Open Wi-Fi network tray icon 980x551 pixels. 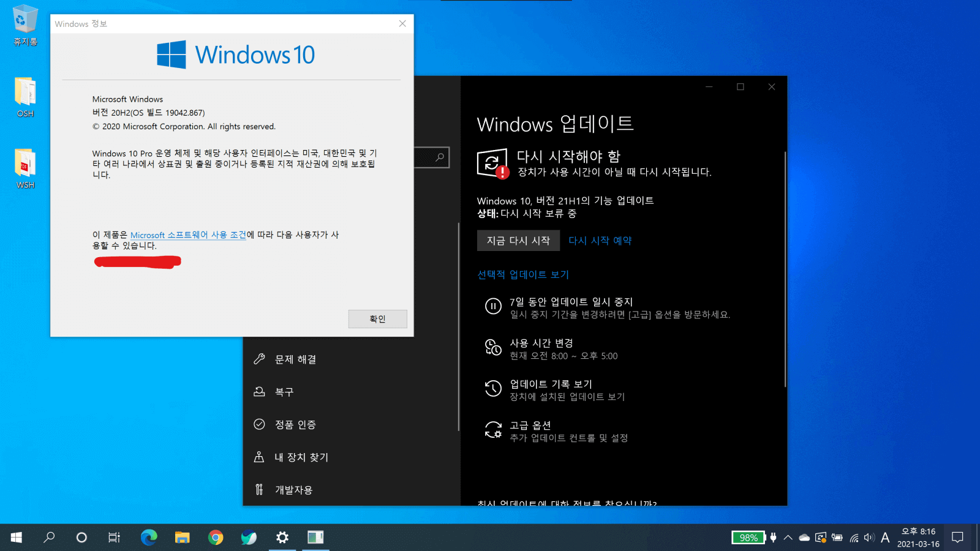coord(854,538)
